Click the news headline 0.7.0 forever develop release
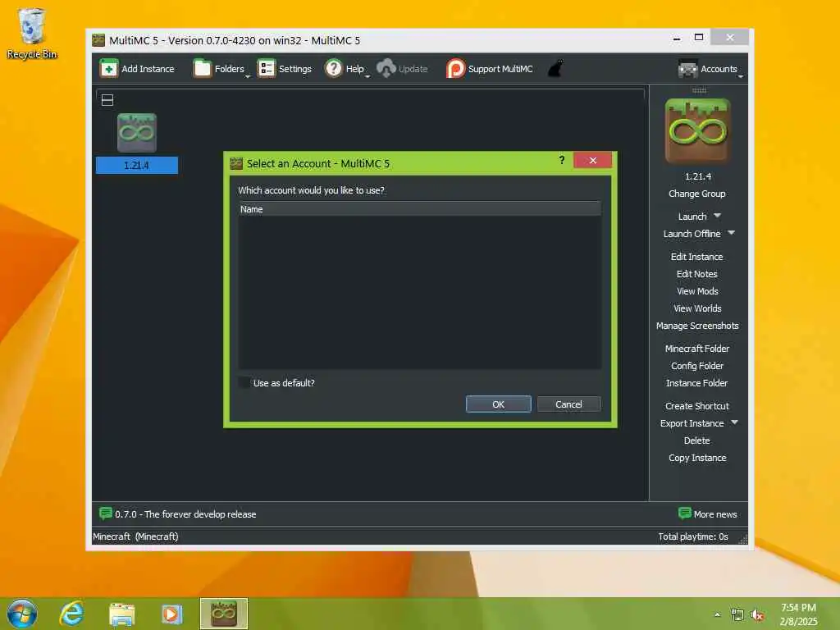 point(185,514)
